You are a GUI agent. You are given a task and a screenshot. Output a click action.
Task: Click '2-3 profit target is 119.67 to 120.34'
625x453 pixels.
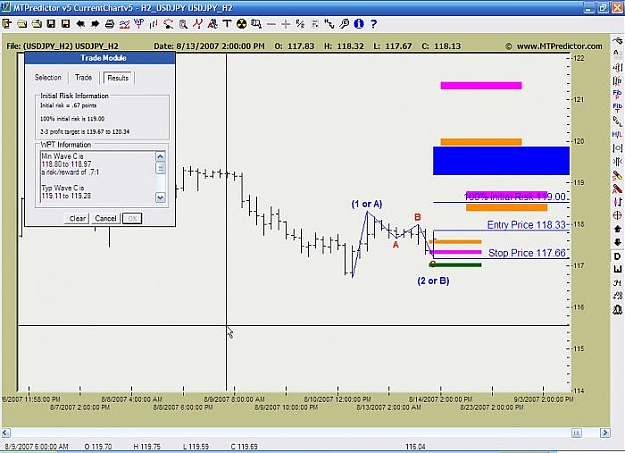pos(85,132)
